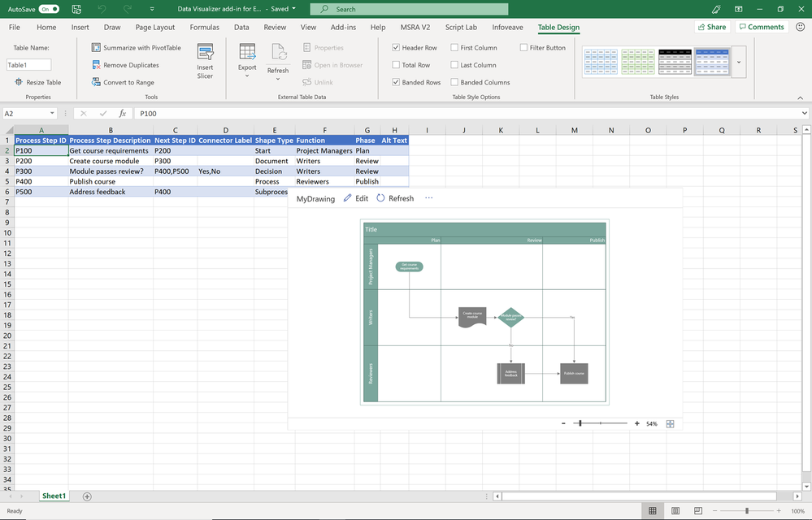Toggle the AutoSave switch
Image resolution: width=812 pixels, height=520 pixels.
tap(49, 9)
